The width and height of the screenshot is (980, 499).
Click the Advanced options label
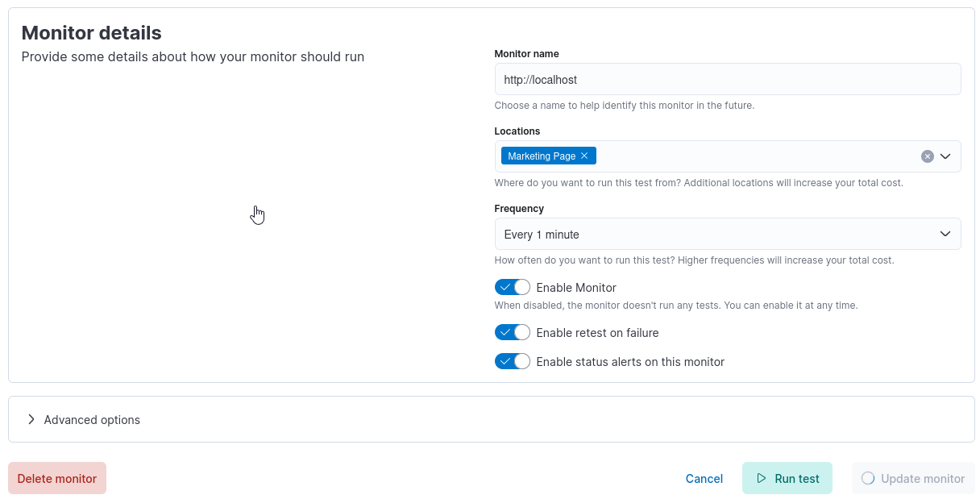pyautogui.click(x=92, y=419)
